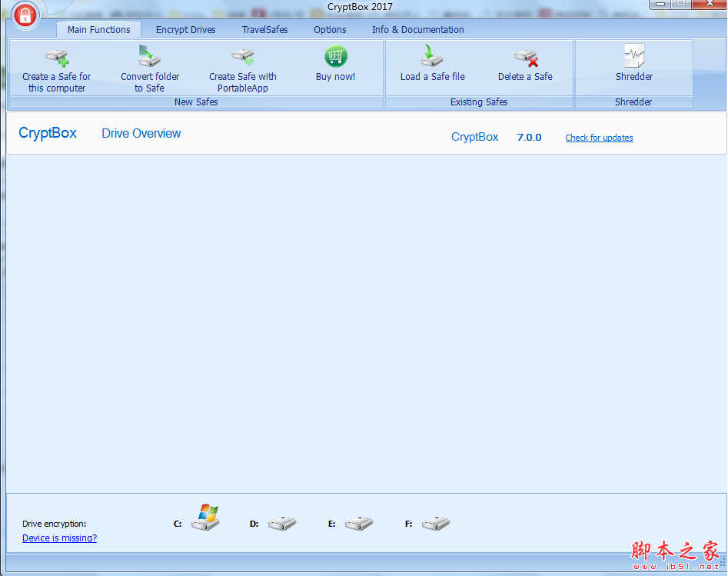The width and height of the screenshot is (728, 576).
Task: Grab the resize grip at window corner
Action: click(722, 563)
